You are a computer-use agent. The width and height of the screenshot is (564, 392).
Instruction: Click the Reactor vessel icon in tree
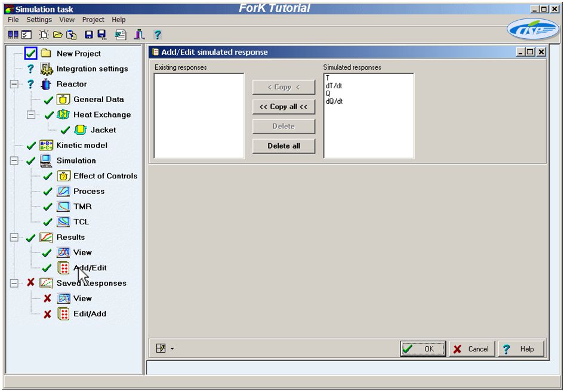[46, 84]
